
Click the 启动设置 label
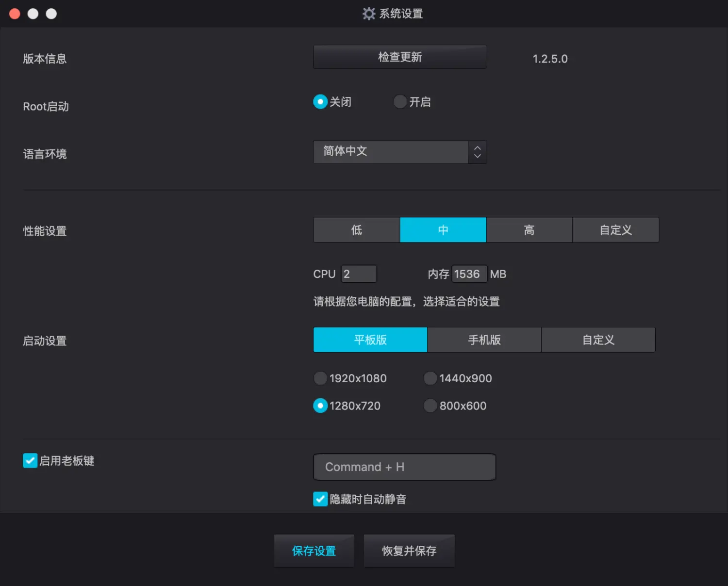coord(45,341)
